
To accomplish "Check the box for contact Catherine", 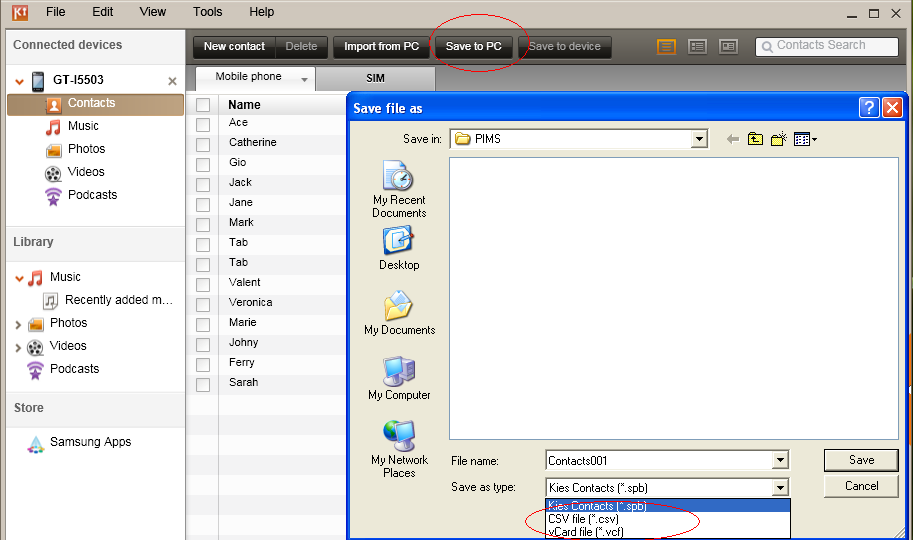I will 203,144.
